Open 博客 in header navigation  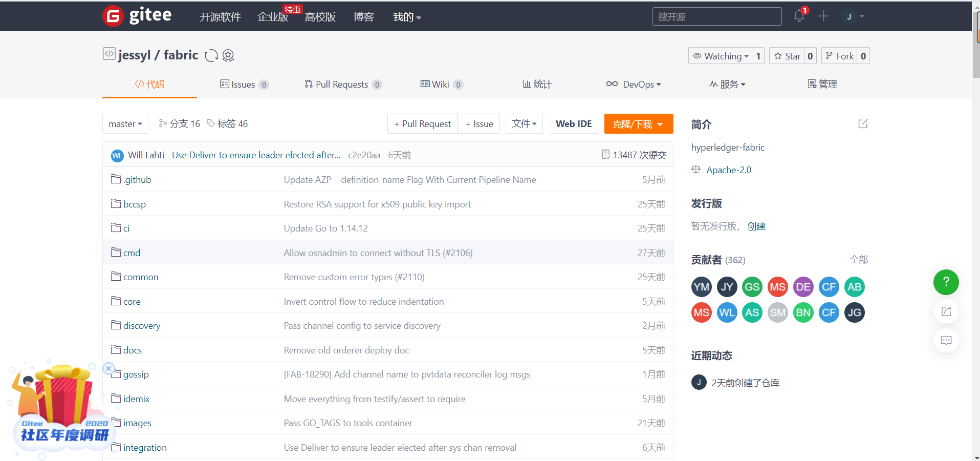364,17
